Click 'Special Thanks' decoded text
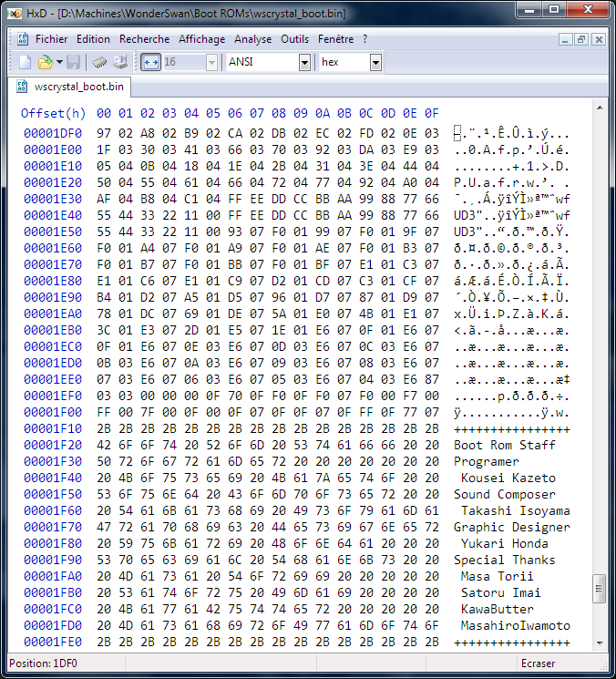Screen dimensions: 616x679 click(x=504, y=561)
